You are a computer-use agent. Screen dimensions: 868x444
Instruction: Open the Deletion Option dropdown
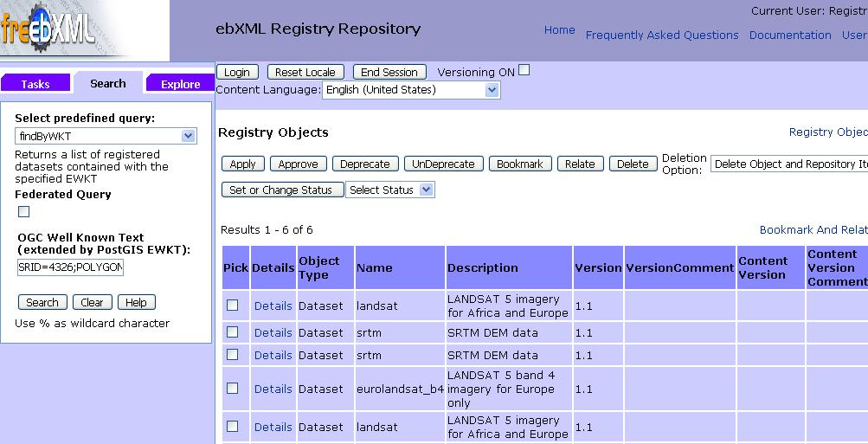click(x=788, y=164)
